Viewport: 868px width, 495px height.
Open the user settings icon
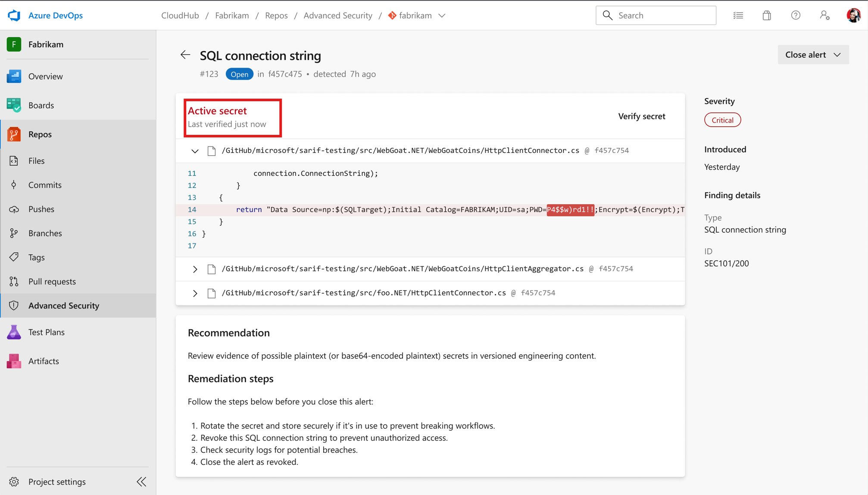pos(824,16)
